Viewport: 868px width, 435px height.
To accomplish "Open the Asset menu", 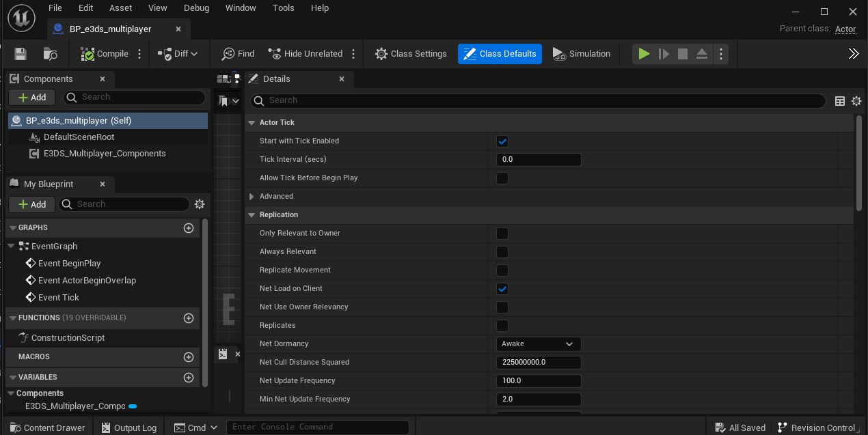I will [121, 8].
